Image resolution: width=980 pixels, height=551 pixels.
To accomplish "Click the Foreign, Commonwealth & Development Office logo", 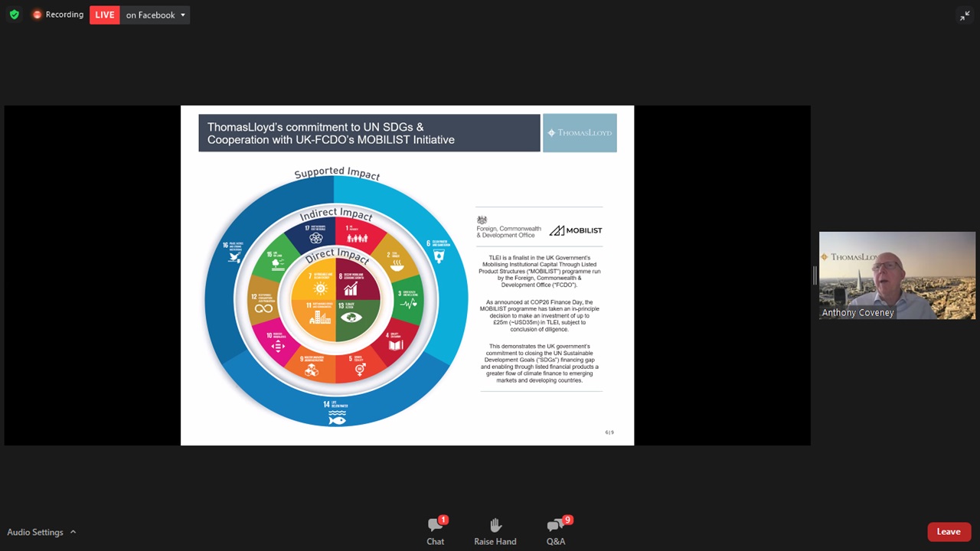I will tap(508, 228).
